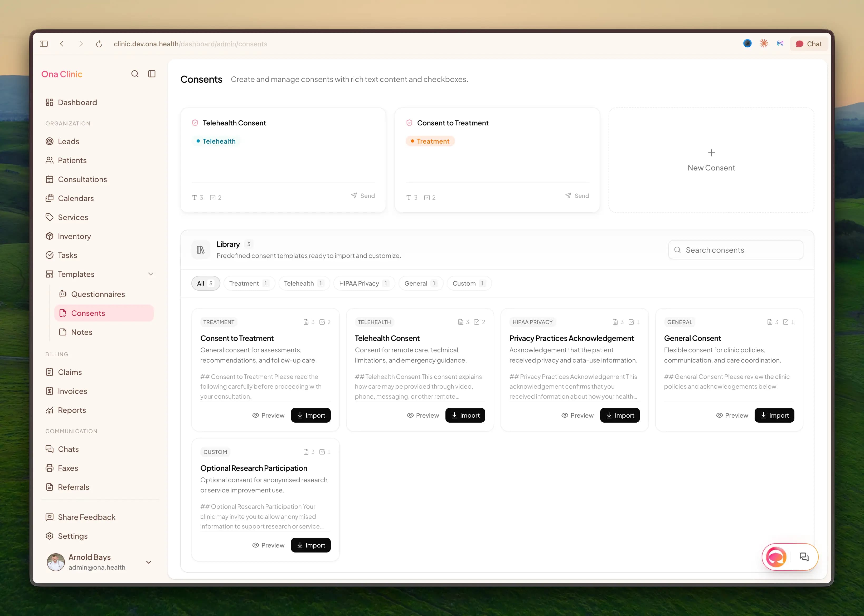This screenshot has height=616, width=864.
Task: Click the Search consents input field
Action: tap(736, 250)
